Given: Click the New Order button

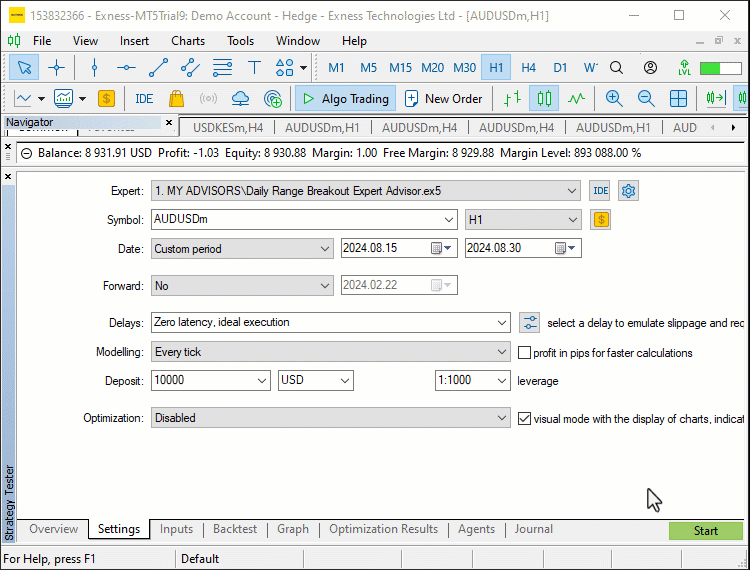Looking at the screenshot, I should click(x=444, y=99).
